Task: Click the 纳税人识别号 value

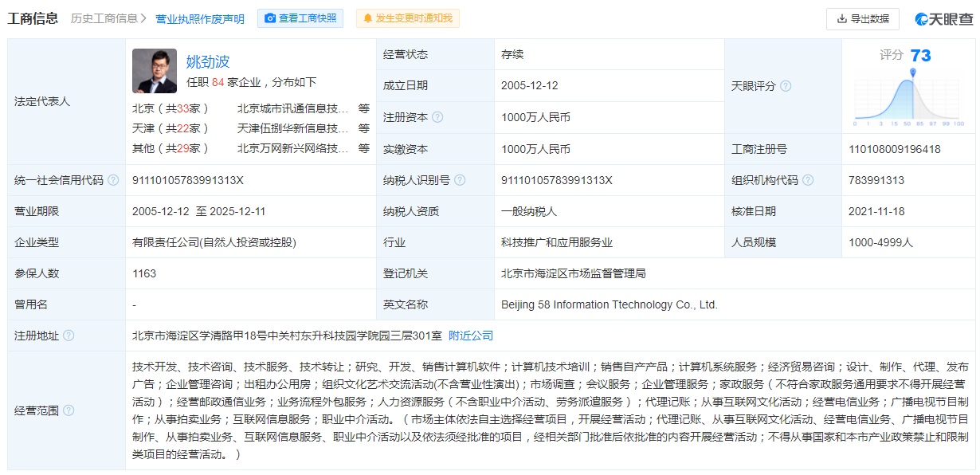Action: tap(557, 180)
